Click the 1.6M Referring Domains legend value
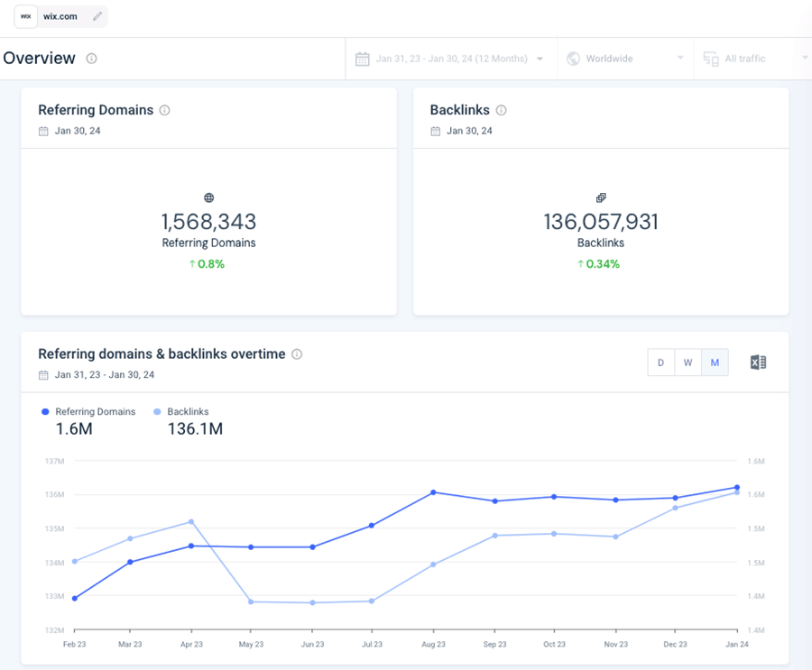 74,428
